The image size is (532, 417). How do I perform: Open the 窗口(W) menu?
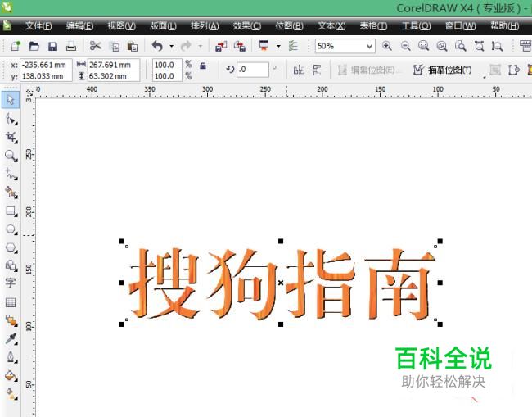461,26
